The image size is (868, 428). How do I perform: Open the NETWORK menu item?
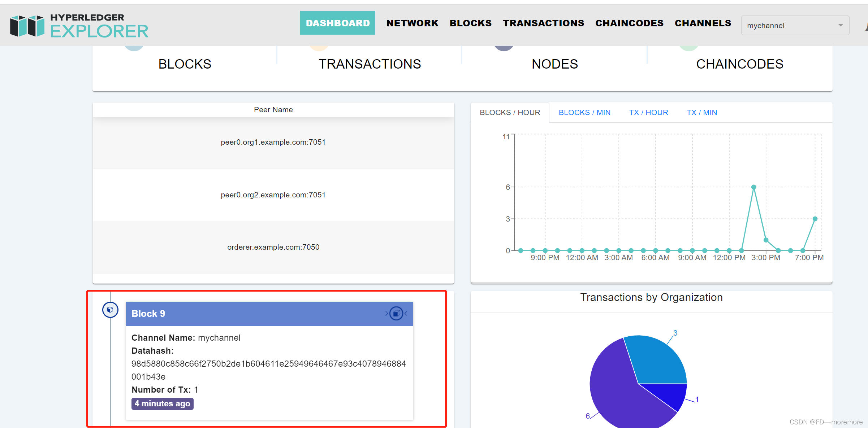[412, 23]
